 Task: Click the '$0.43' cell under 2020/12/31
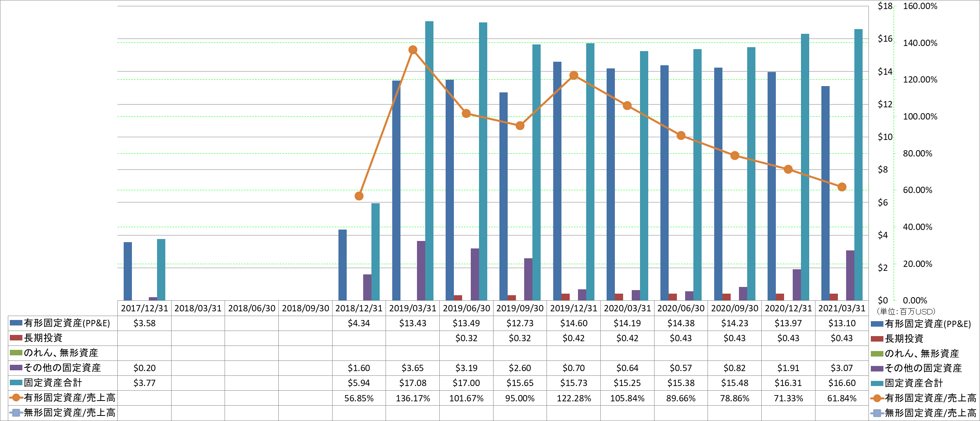[788, 338]
